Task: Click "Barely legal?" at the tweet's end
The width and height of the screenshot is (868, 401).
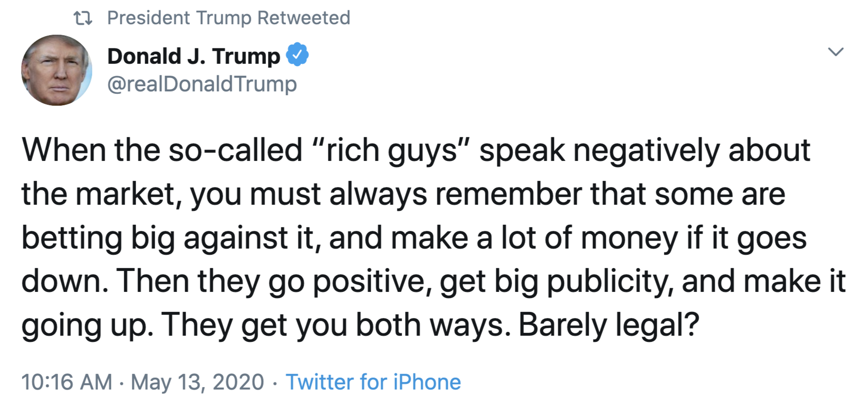Action: click(x=609, y=325)
